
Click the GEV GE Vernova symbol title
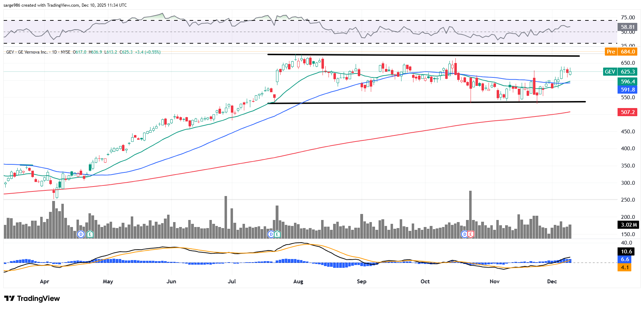coord(27,52)
